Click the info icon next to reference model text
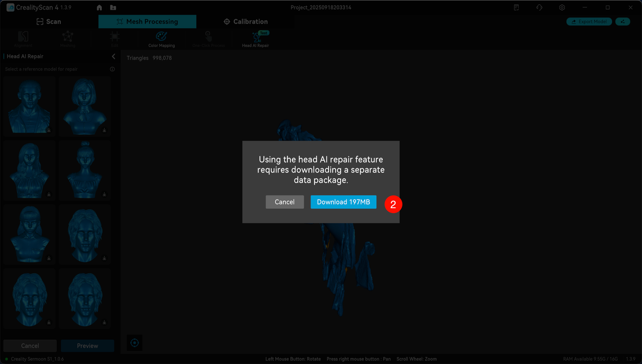 [112, 69]
